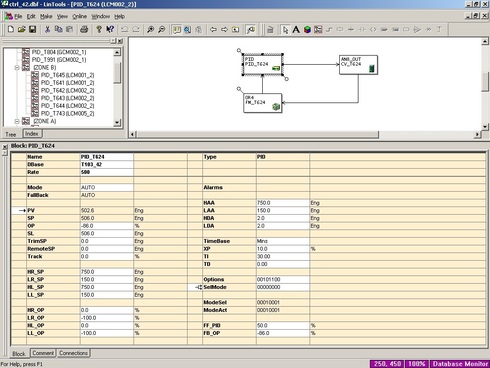490x368 pixels.
Task: Save the database with the floppy icon
Action: [x=32, y=29]
